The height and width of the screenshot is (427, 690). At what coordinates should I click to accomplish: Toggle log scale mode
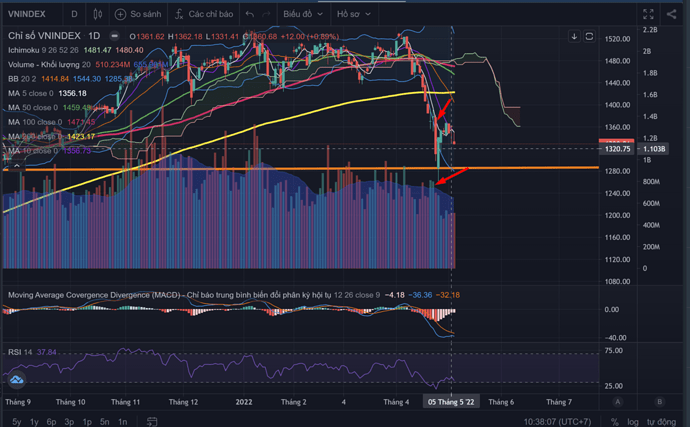pos(633,422)
